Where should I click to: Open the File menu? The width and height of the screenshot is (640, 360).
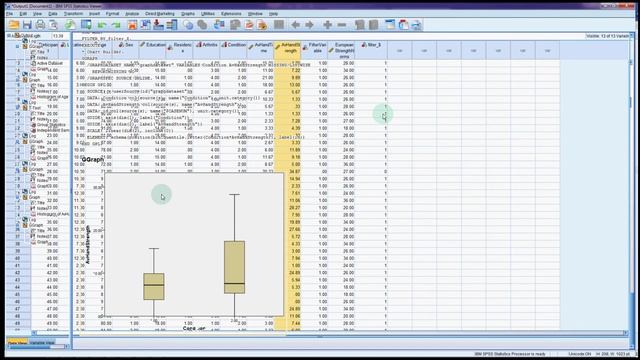point(9,13)
